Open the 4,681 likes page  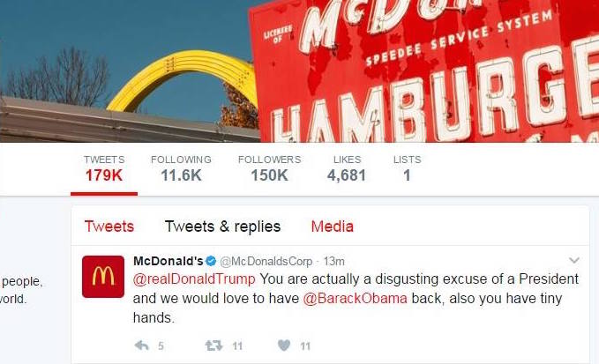click(347, 169)
